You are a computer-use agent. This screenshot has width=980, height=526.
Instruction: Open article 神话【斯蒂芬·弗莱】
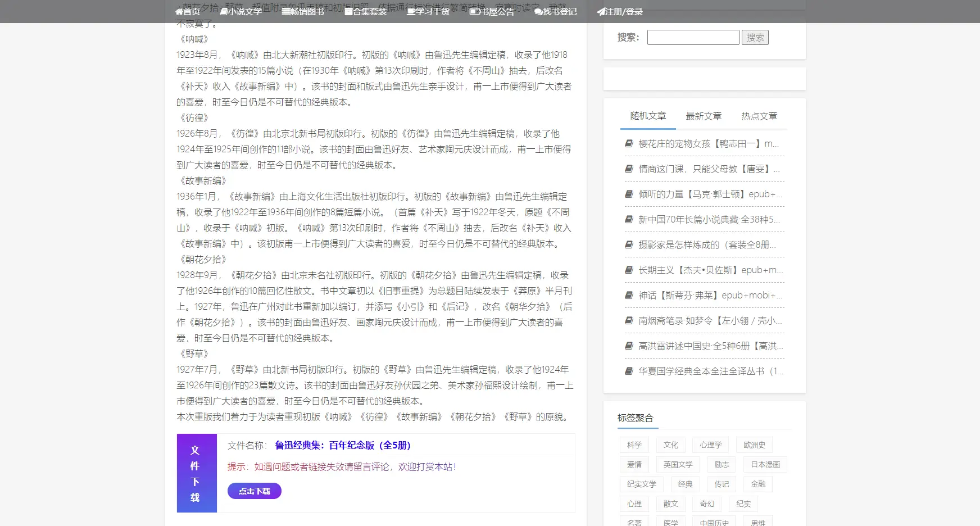tap(711, 295)
